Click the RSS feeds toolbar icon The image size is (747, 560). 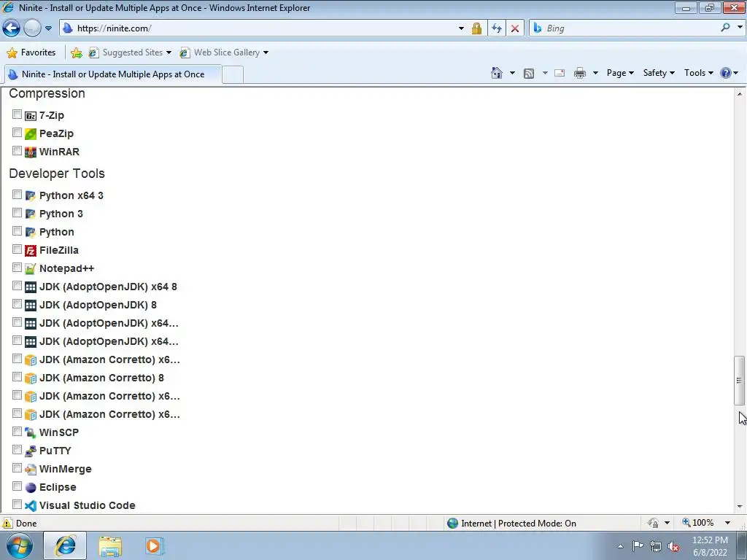[x=529, y=73]
